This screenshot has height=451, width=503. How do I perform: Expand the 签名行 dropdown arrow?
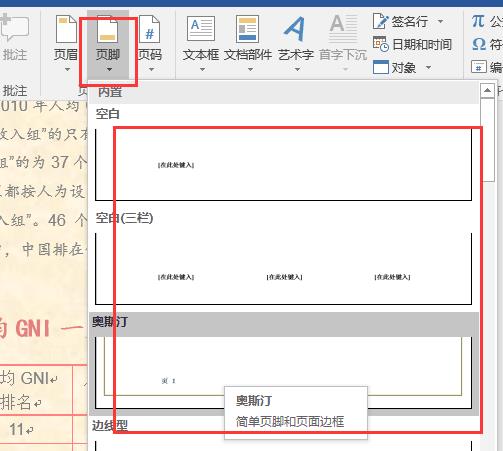(x=441, y=21)
